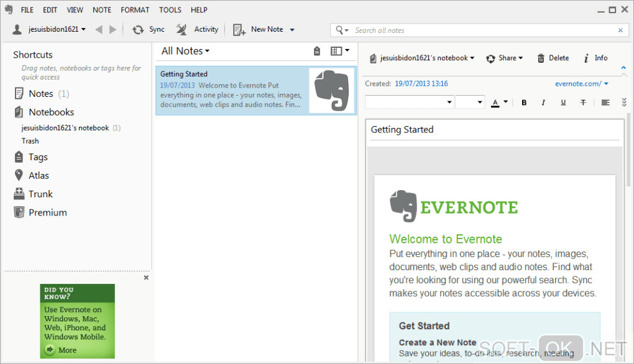
Task: Click the text alignment icon
Action: [x=605, y=102]
